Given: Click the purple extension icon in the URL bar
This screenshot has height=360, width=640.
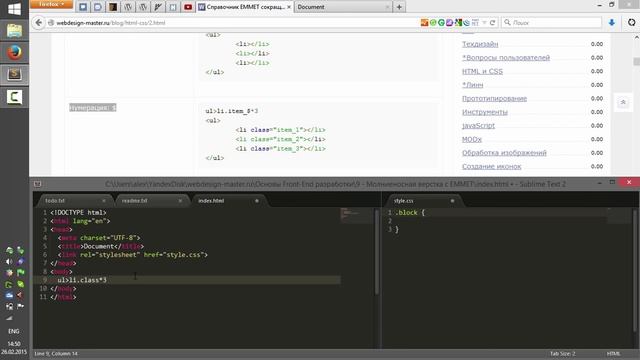Looking at the screenshot, I should (x=449, y=23).
